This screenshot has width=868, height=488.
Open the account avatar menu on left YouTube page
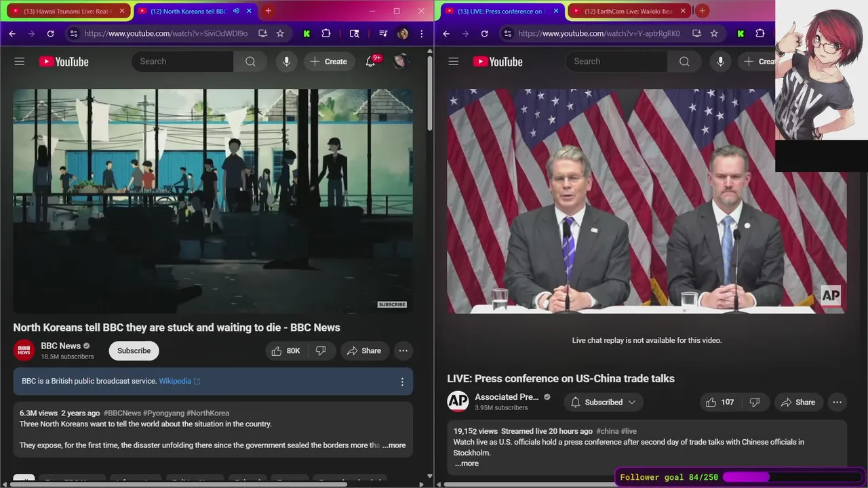pos(401,62)
